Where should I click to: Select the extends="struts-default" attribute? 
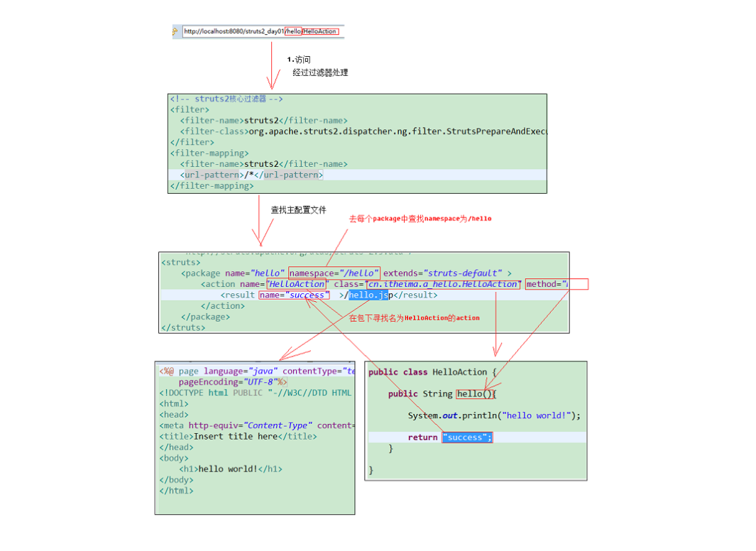(x=443, y=273)
